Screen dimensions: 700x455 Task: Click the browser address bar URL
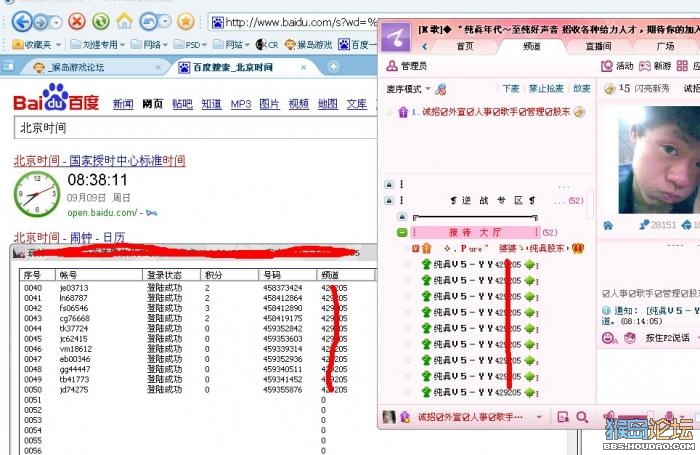pyautogui.click(x=301, y=22)
